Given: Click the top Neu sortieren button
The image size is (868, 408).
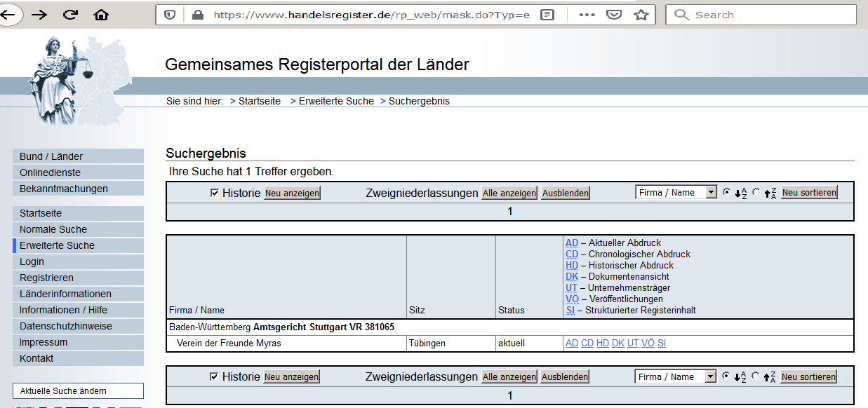Looking at the screenshot, I should [809, 193].
